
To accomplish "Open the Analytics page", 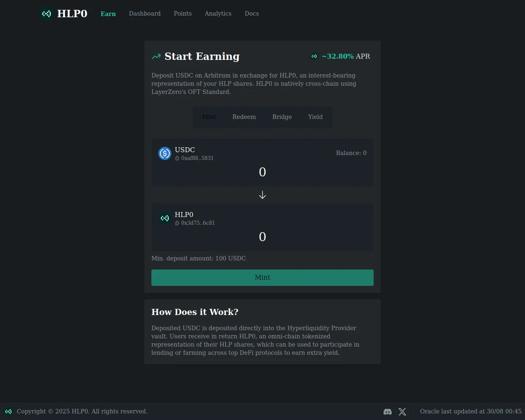I will pos(218,14).
